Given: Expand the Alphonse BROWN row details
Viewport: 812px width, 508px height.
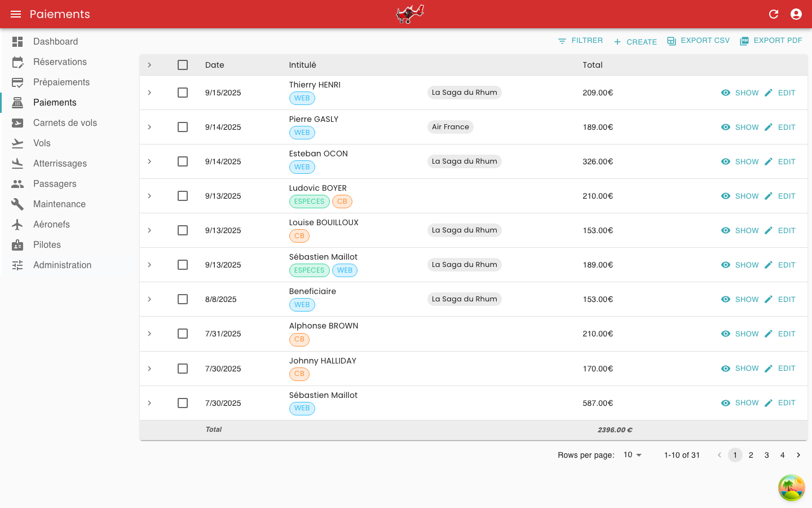Looking at the screenshot, I should pyautogui.click(x=149, y=334).
